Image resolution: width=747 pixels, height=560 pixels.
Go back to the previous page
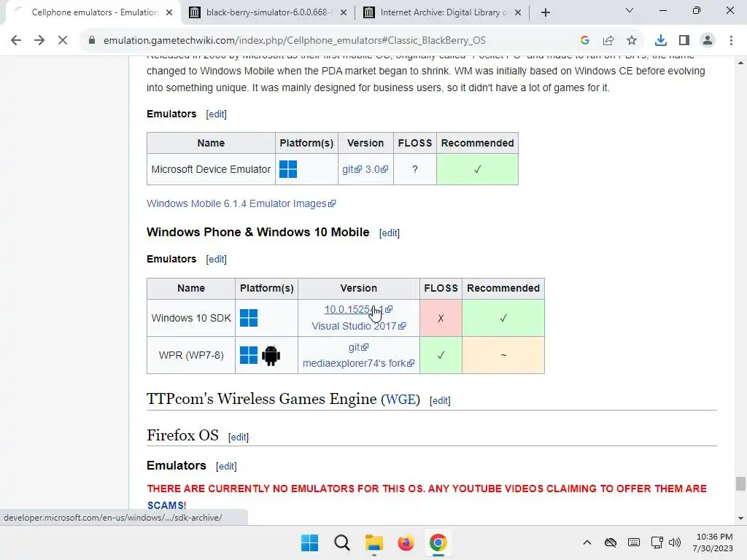coord(16,41)
